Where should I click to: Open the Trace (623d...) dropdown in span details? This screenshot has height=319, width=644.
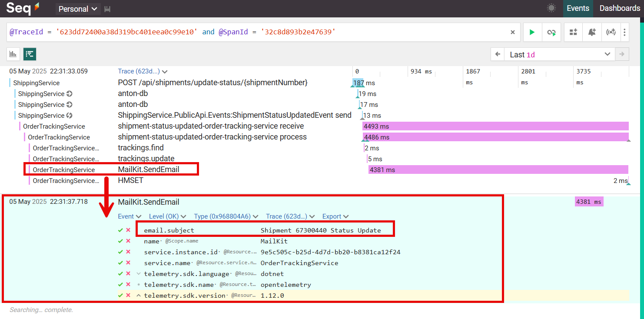click(x=290, y=216)
